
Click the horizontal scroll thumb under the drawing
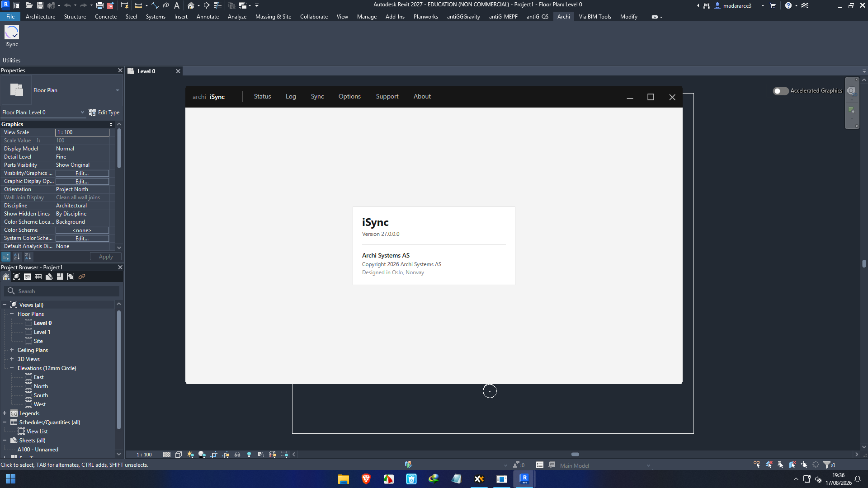coord(575,455)
